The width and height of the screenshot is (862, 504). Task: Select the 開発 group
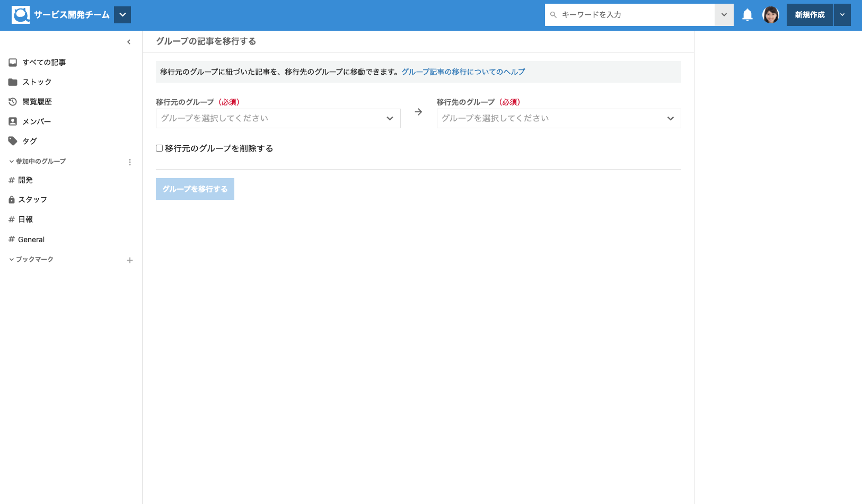25,180
